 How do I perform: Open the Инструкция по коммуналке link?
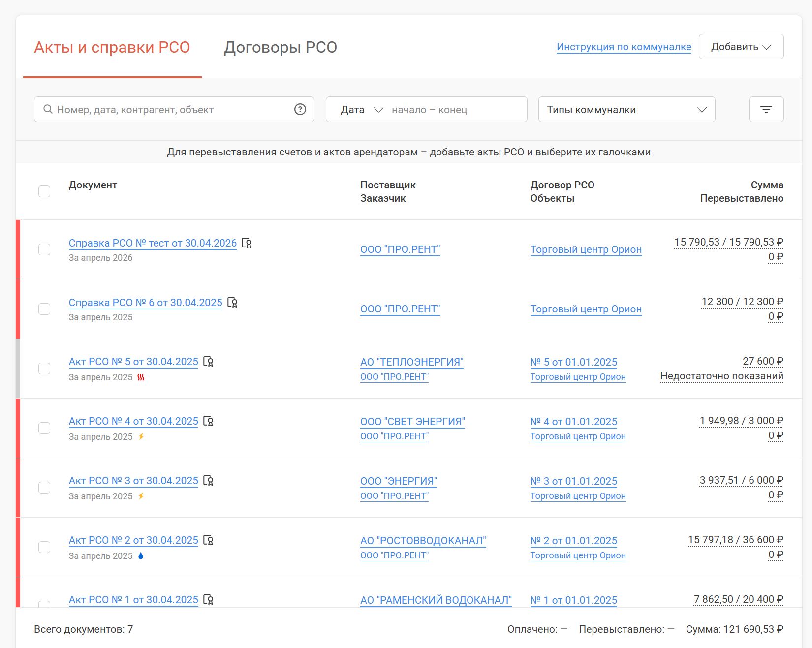click(624, 47)
